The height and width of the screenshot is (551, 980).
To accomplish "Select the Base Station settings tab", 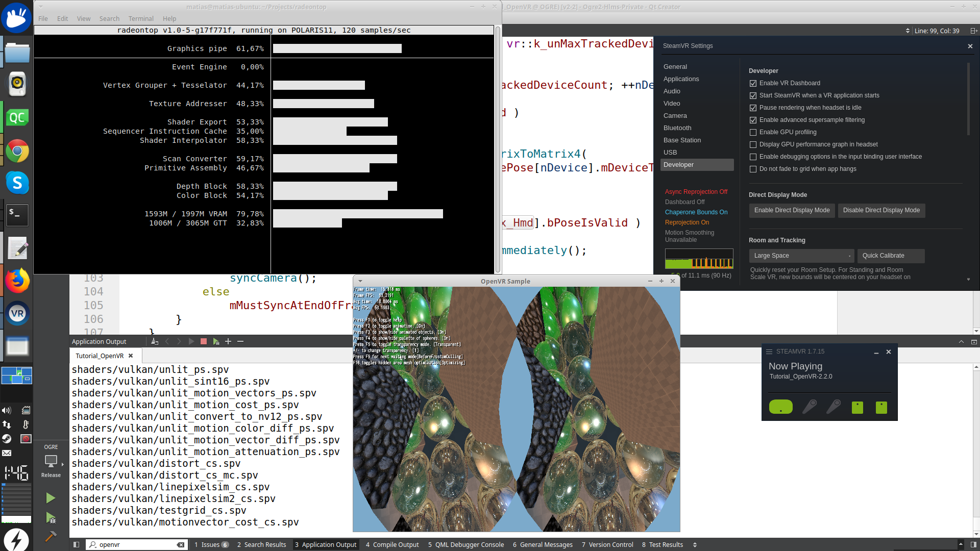I will (x=682, y=140).
